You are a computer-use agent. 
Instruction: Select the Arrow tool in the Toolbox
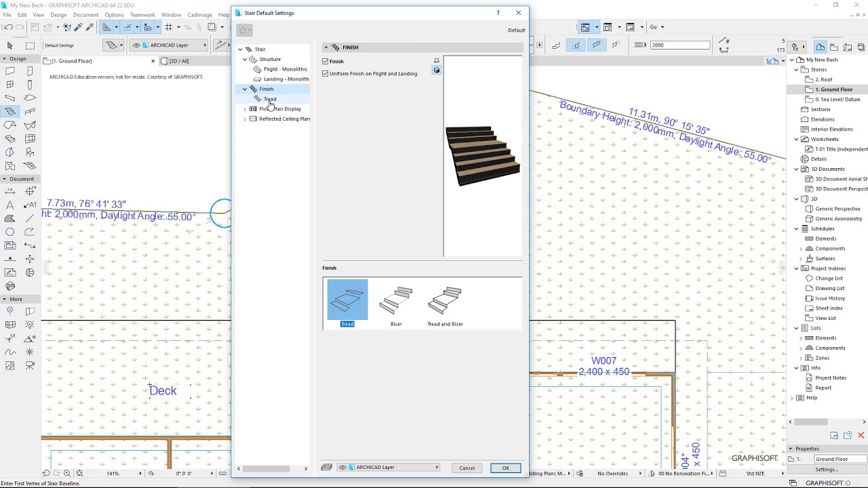click(x=10, y=45)
